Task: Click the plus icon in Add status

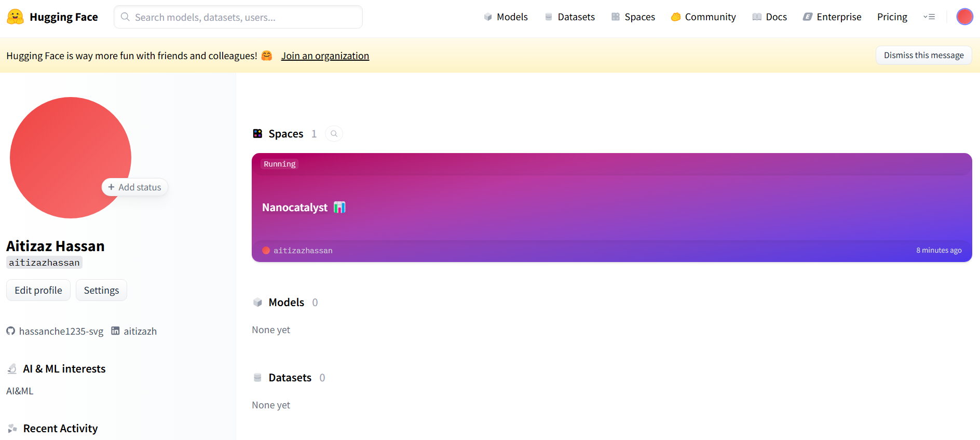Action: (111, 187)
